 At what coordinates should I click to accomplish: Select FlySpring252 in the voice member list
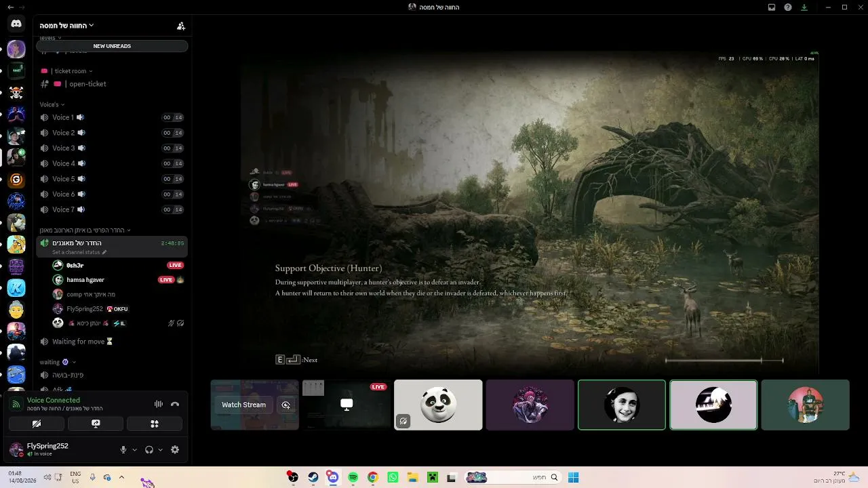tap(119, 309)
